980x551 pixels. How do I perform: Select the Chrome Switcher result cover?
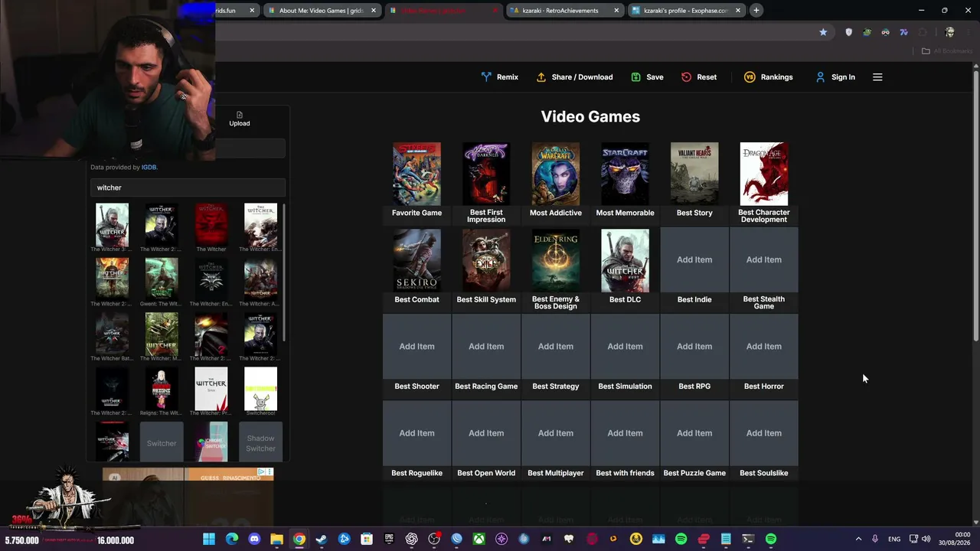(x=211, y=443)
